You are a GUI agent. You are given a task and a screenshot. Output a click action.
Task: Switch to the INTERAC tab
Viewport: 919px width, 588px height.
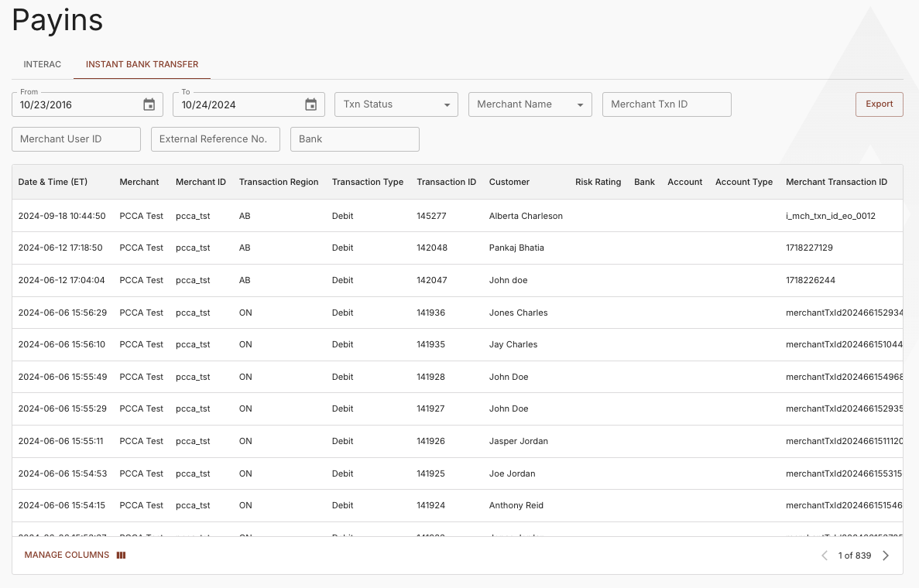point(42,64)
